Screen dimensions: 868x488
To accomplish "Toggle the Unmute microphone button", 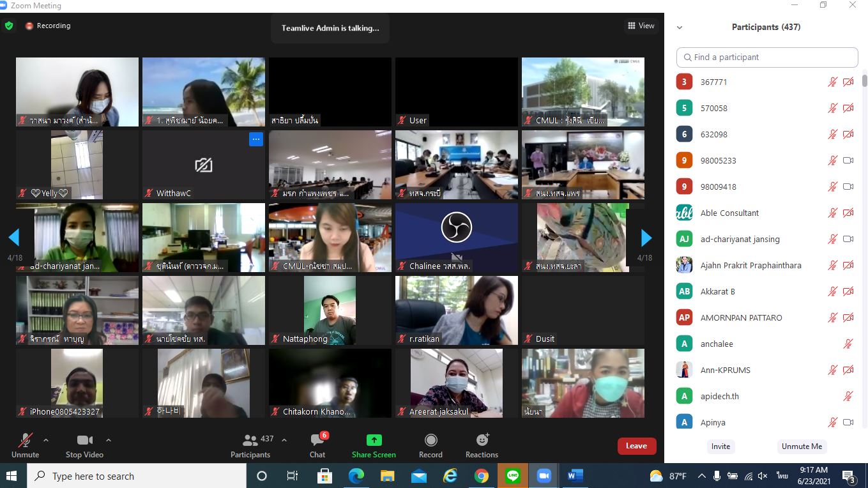I will pos(26,441).
